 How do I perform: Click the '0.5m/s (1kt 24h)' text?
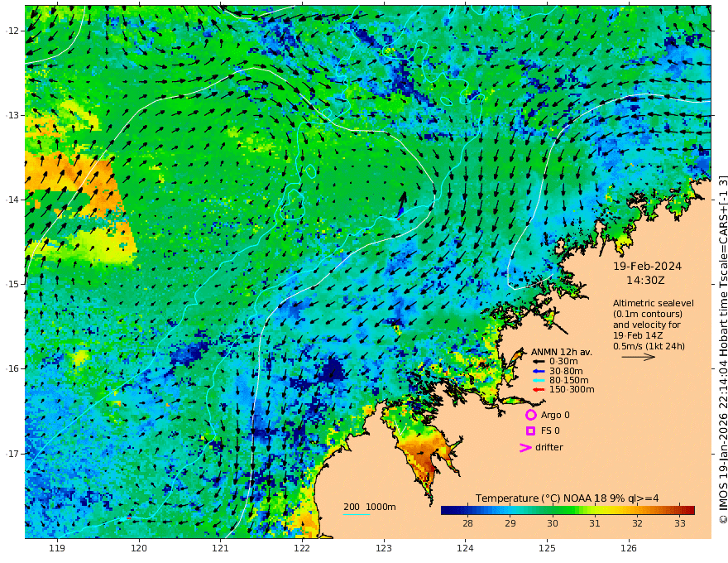(x=649, y=346)
